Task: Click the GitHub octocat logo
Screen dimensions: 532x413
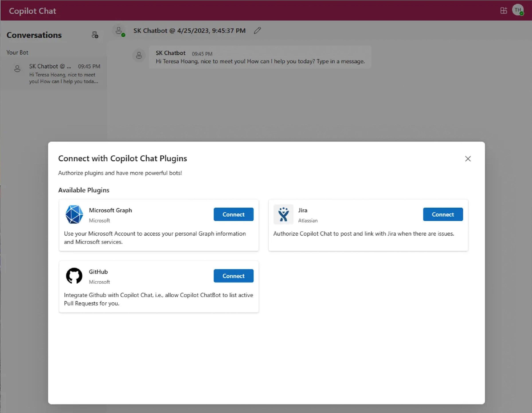Action: point(74,276)
